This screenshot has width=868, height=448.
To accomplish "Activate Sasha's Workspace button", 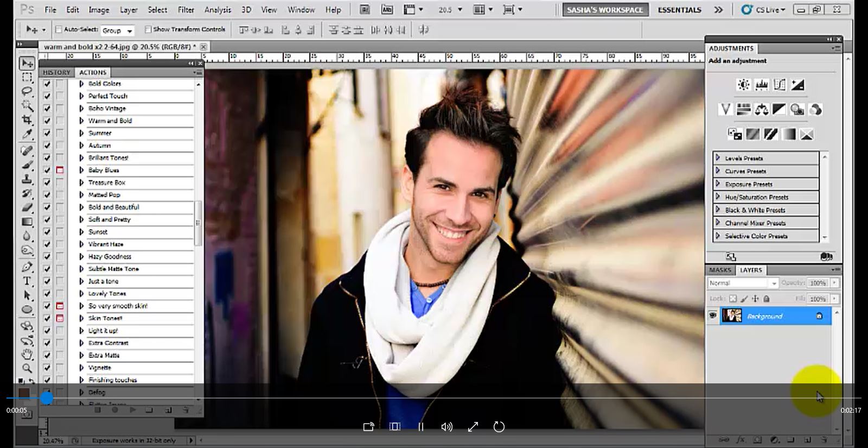I will pyautogui.click(x=605, y=10).
